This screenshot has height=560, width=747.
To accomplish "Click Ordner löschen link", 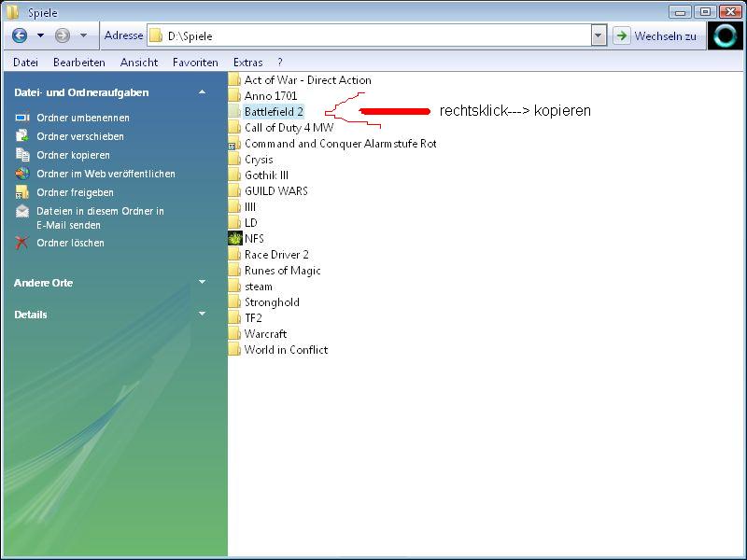I will point(71,243).
